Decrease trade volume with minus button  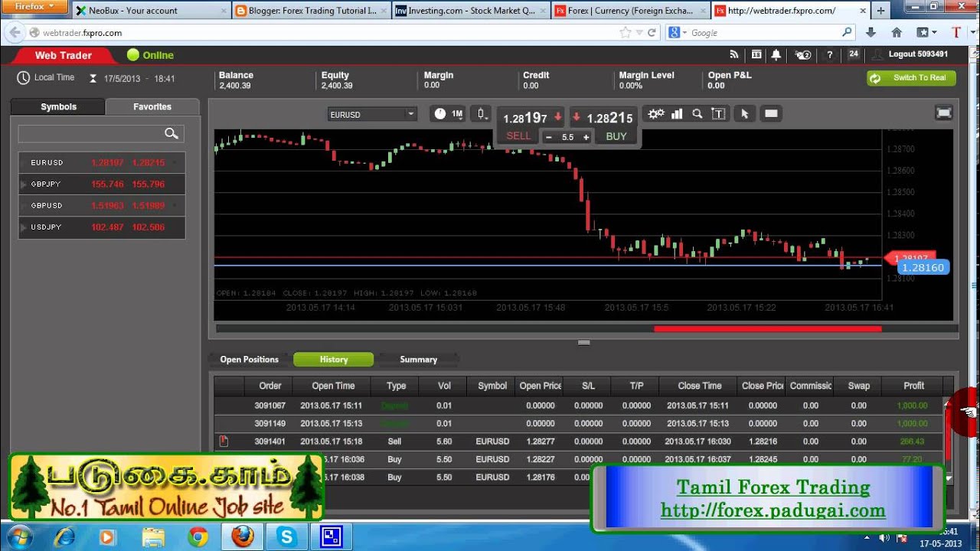tap(549, 137)
